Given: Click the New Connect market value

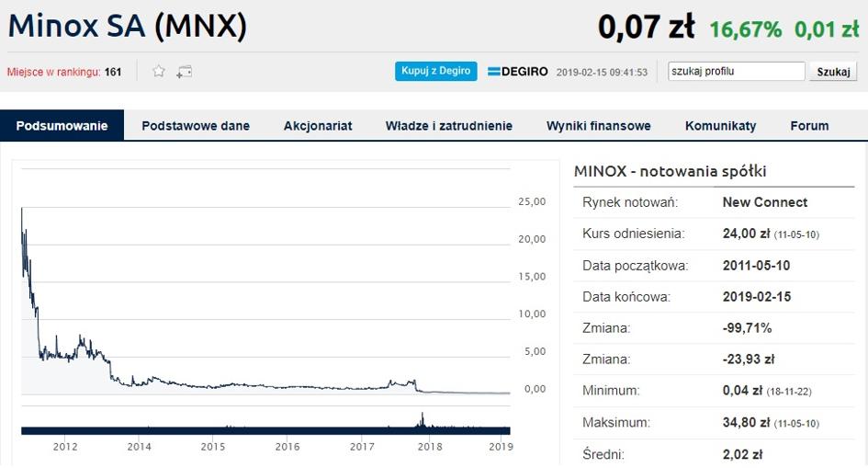Looking at the screenshot, I should [x=765, y=202].
